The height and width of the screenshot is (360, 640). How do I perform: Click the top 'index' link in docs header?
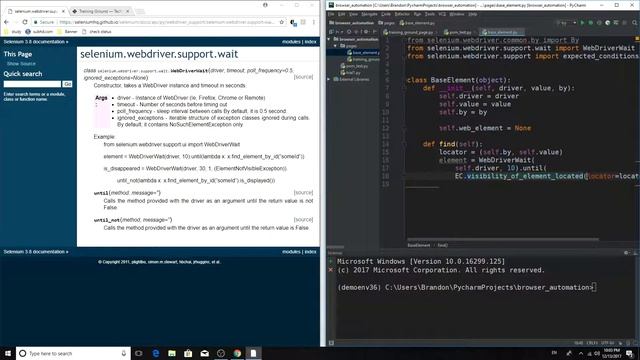pos(310,42)
